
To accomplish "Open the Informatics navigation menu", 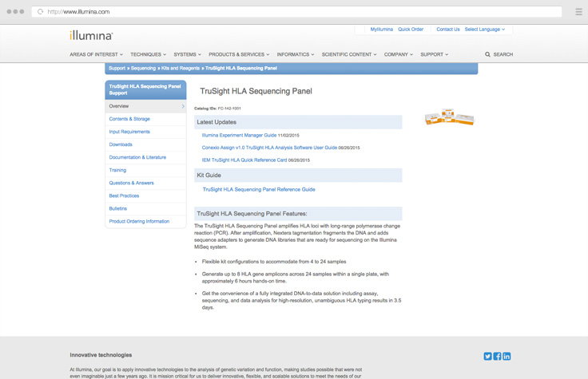I will (295, 54).
